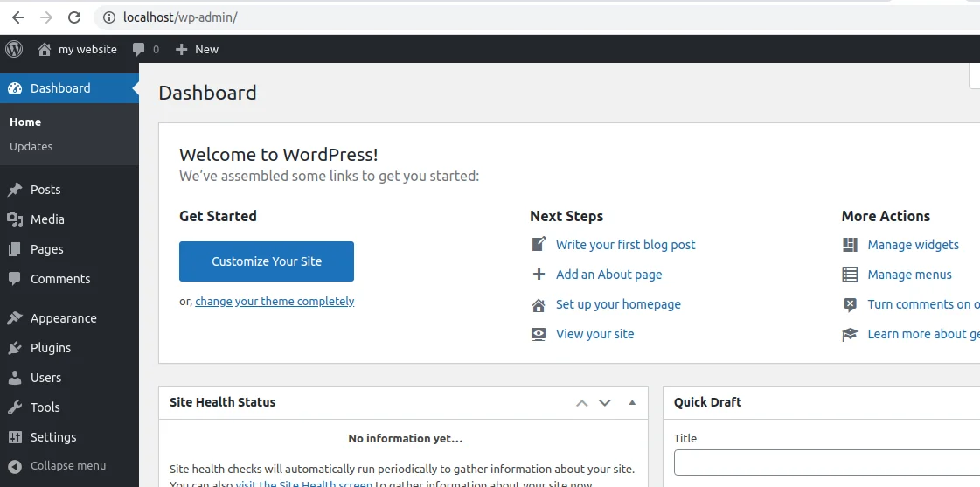The image size is (980, 487).
Task: Open the Updates submenu item
Action: point(31,146)
